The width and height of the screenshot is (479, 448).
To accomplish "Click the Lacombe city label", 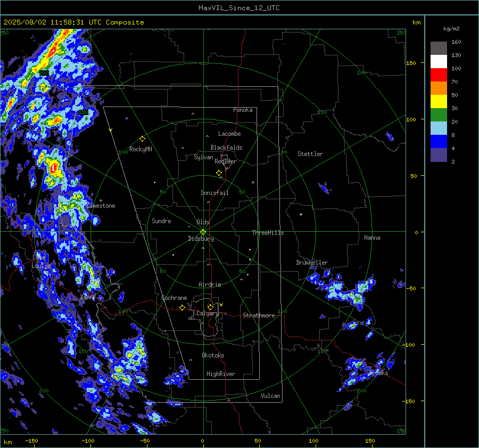I will pyautogui.click(x=229, y=134).
